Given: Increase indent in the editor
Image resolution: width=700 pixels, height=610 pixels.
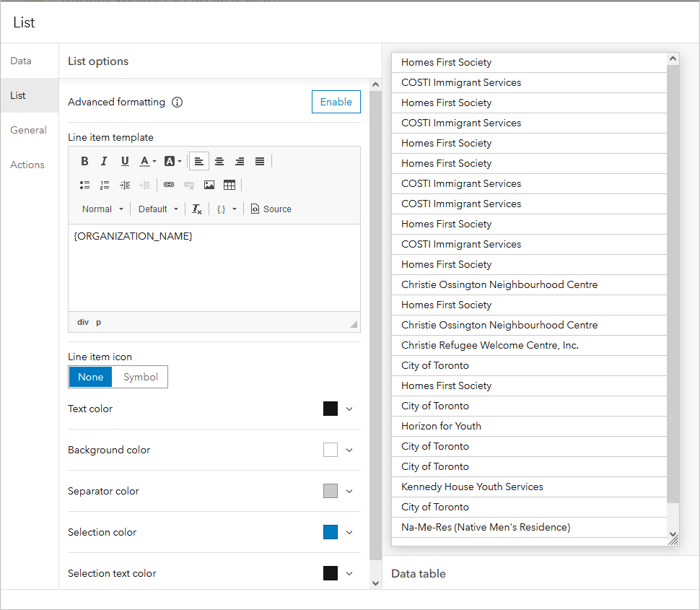Looking at the screenshot, I should click(125, 185).
